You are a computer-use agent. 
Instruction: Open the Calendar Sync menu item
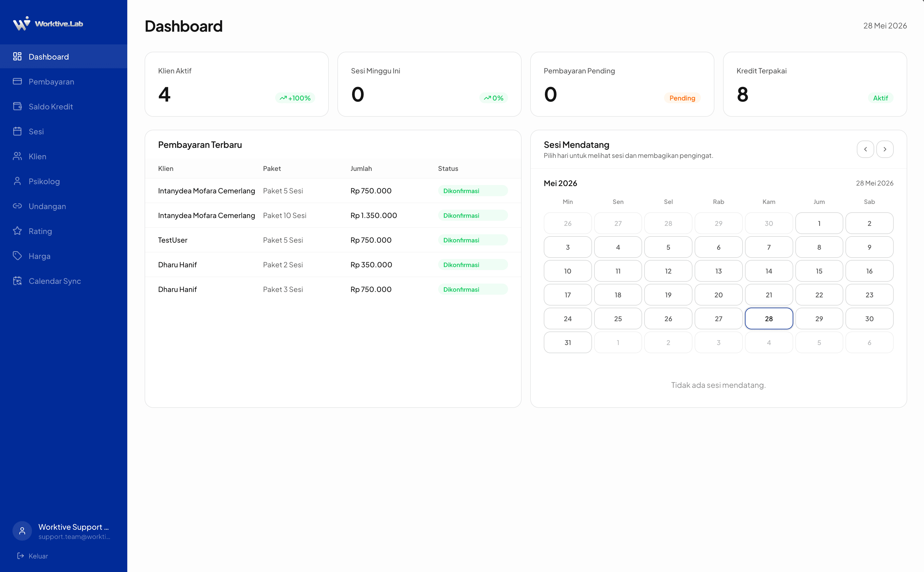click(x=64, y=281)
